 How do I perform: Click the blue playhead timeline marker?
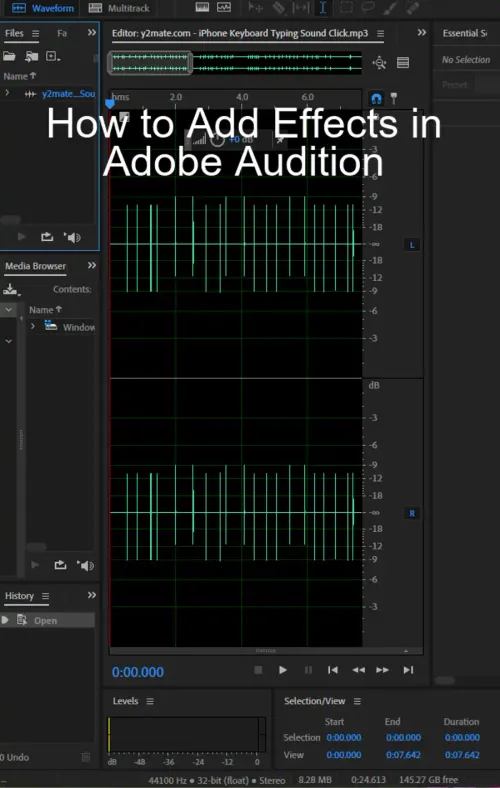(x=110, y=104)
